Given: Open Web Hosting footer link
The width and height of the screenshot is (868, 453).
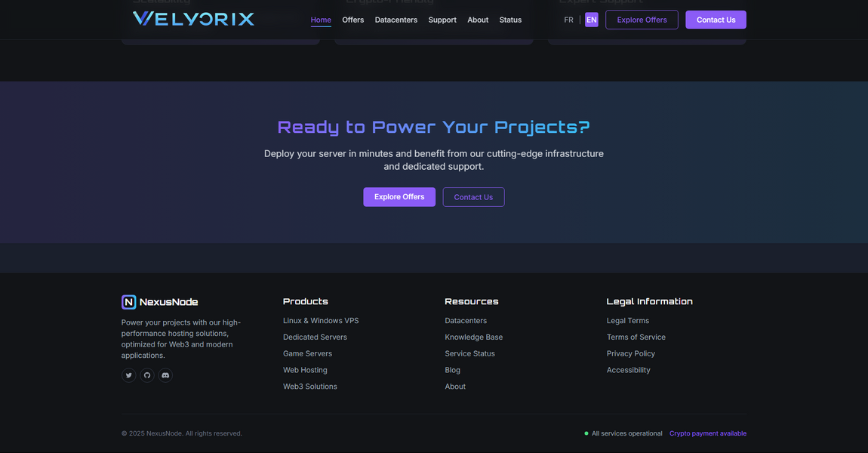Looking at the screenshot, I should pyautogui.click(x=305, y=370).
